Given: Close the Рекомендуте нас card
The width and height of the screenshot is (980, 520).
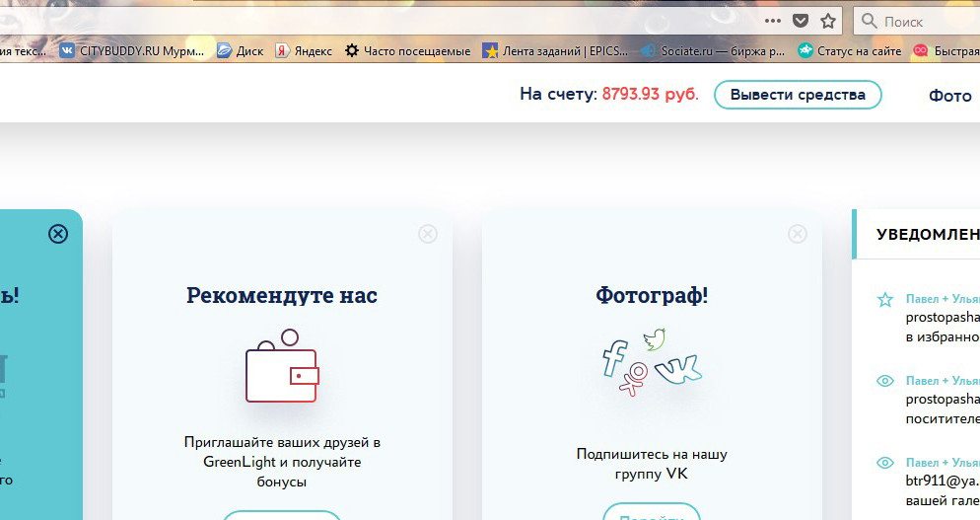Looking at the screenshot, I should click(428, 234).
